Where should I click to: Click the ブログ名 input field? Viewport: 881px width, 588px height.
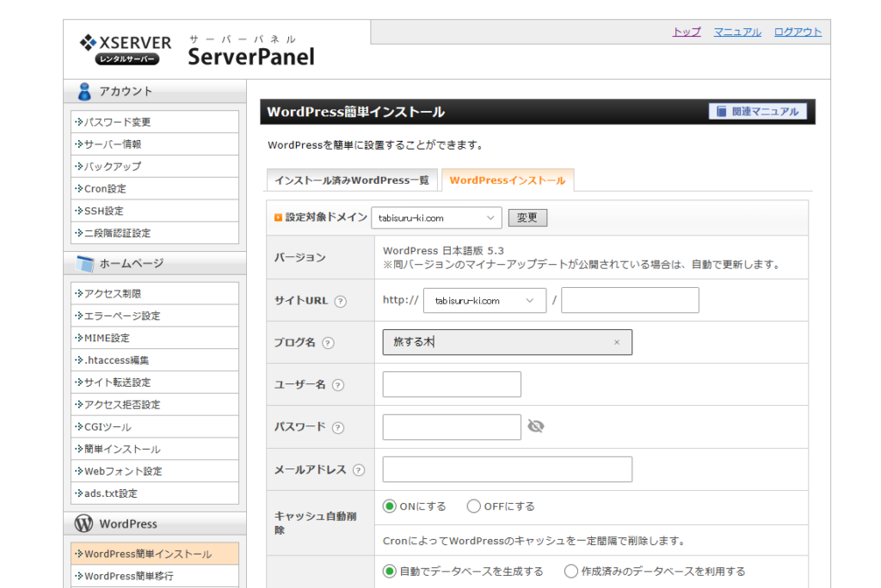pos(508,342)
